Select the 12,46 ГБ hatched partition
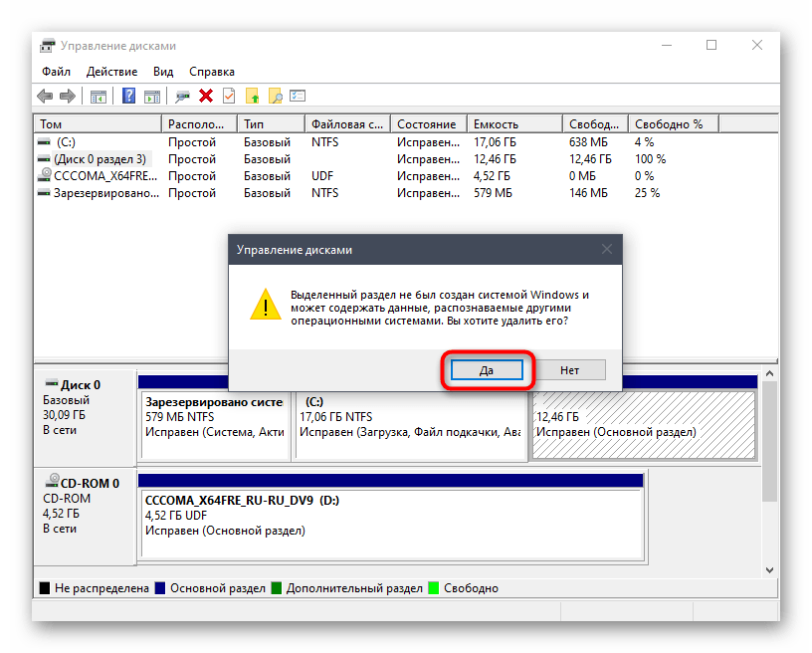Viewport: 812px width, 653px height. pyautogui.click(x=643, y=423)
